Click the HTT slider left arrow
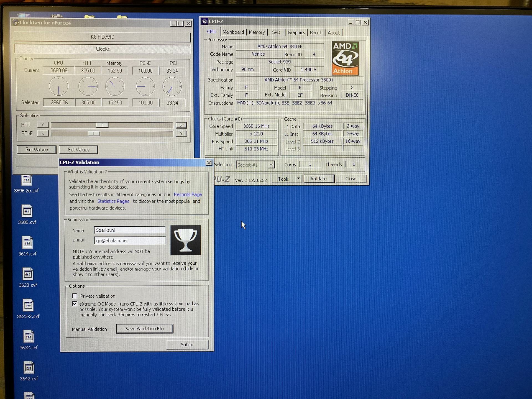Image resolution: width=532 pixels, height=399 pixels. [x=43, y=125]
